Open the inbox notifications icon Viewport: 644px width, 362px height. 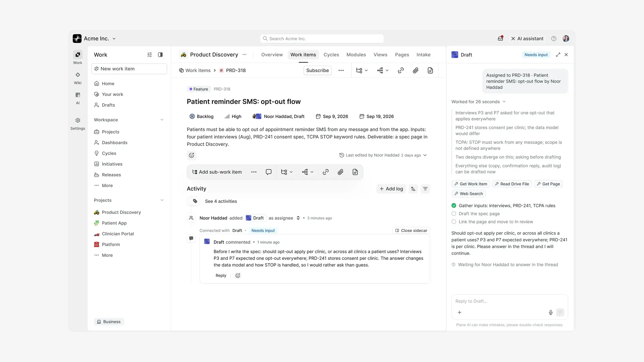click(500, 39)
